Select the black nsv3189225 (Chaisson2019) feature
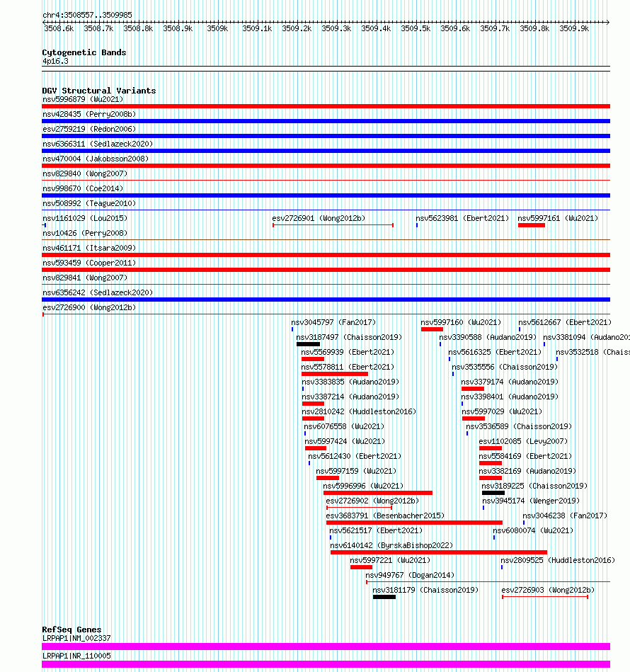Image resolution: width=630 pixels, height=672 pixels. (493, 494)
